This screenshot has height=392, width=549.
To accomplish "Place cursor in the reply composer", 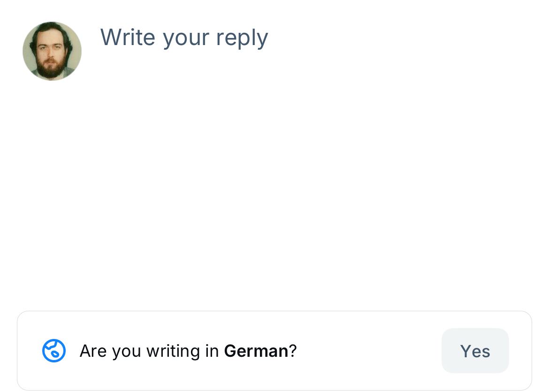I will (282, 141).
